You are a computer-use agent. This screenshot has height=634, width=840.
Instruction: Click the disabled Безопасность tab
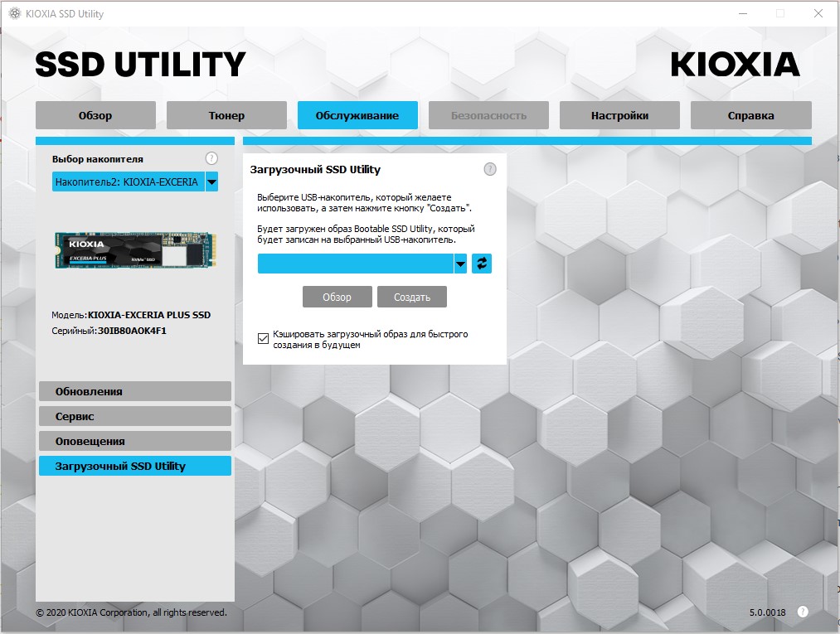[488, 115]
